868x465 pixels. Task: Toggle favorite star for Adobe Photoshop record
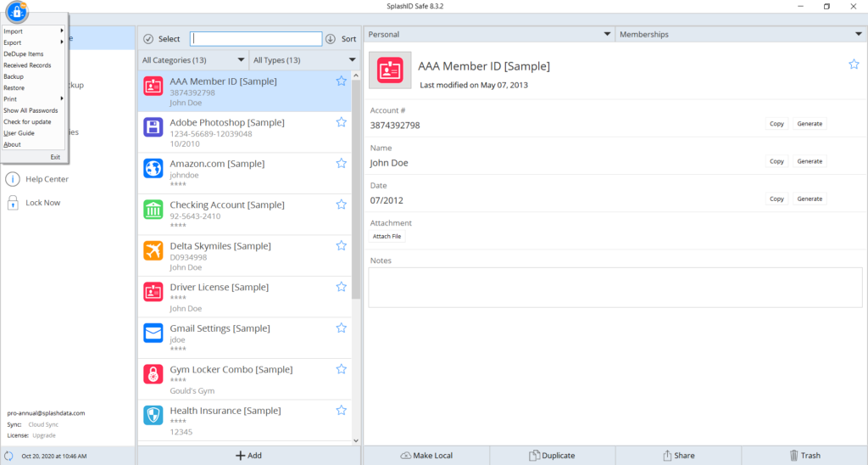coord(341,122)
